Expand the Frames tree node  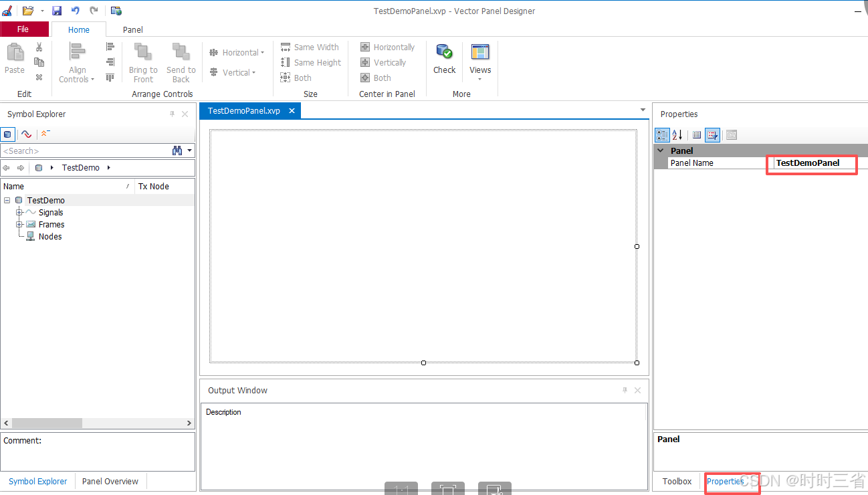click(x=19, y=224)
